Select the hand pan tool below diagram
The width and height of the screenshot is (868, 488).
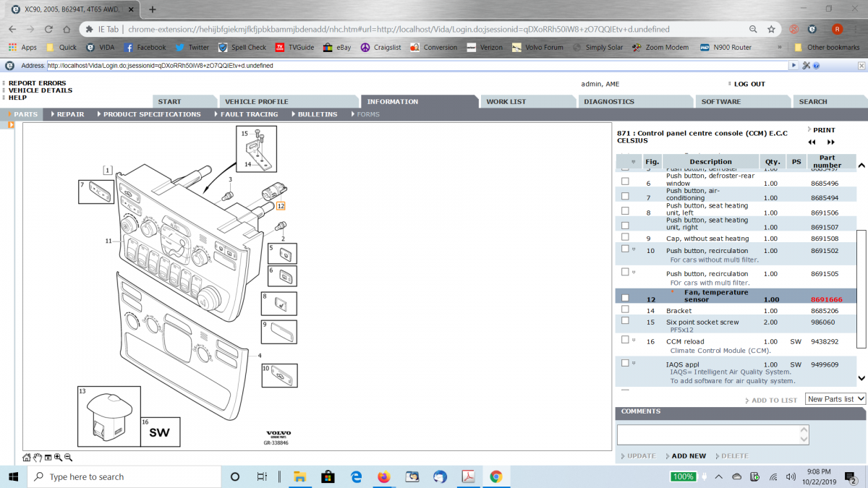point(38,458)
